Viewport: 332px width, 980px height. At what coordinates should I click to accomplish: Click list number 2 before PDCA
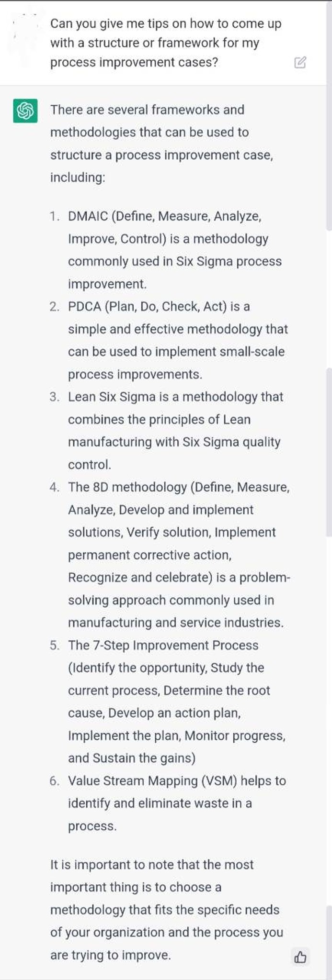coord(55,307)
